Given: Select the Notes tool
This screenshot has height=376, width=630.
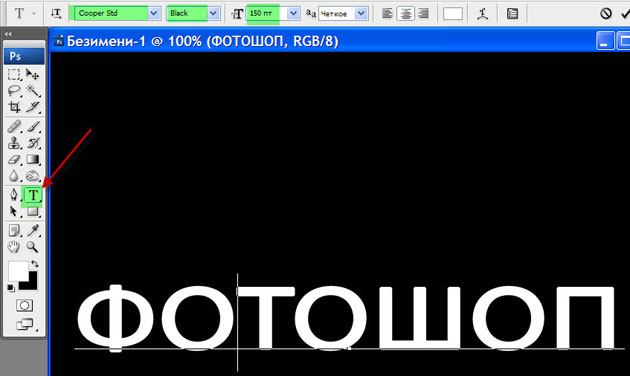Looking at the screenshot, I should coord(14,231).
